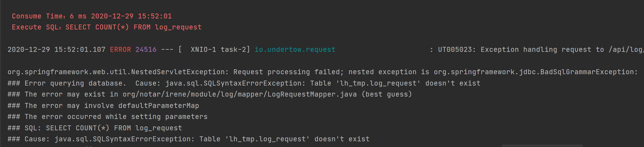Screen dimensions: 644x147
Task: Click the ERROR log level text
Action: pyautogui.click(x=120, y=50)
